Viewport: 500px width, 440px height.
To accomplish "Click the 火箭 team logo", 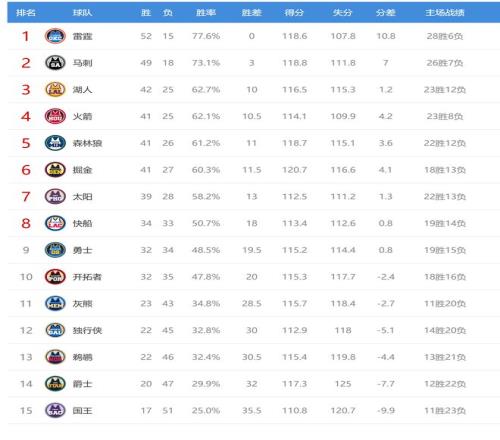I will coord(55,116).
